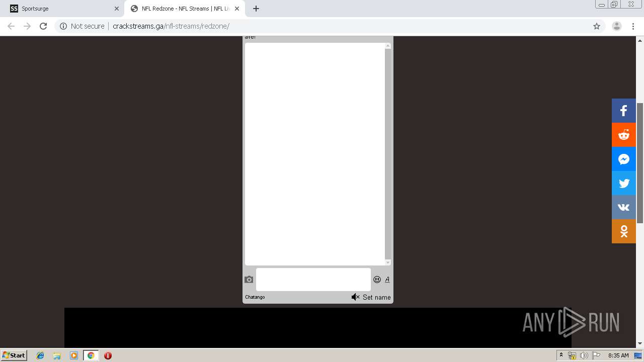This screenshot has width=644, height=362.
Task: Share page via Messenger icon
Action: 624,159
